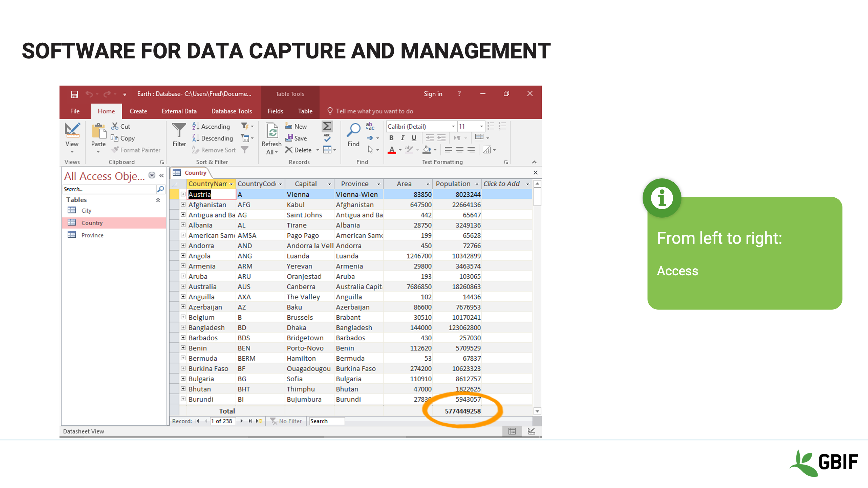This screenshot has height=488, width=868.
Task: Check spelling with the ABC spelling icon
Action: (327, 138)
